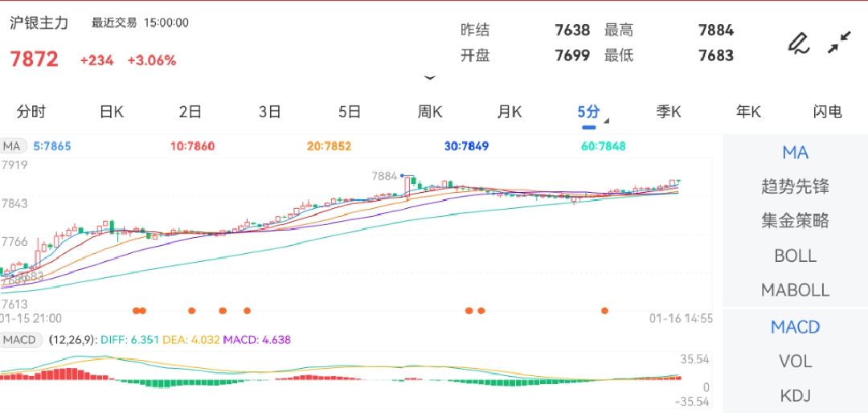Click the 最低 value 7683
The height and width of the screenshot is (413, 868).
(x=716, y=55)
